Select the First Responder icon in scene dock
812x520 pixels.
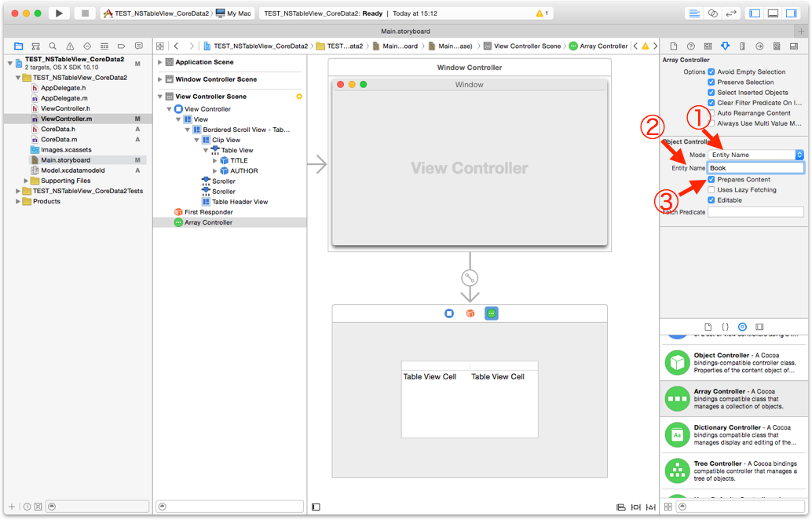pos(470,313)
